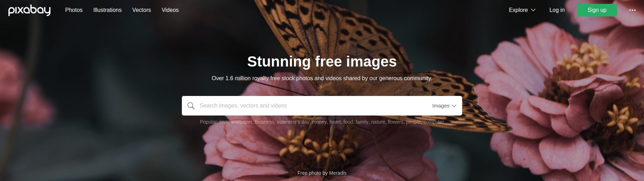Image resolution: width=644 pixels, height=181 pixels.
Task: Pick the popular tag computer
Action: click(x=434, y=122)
